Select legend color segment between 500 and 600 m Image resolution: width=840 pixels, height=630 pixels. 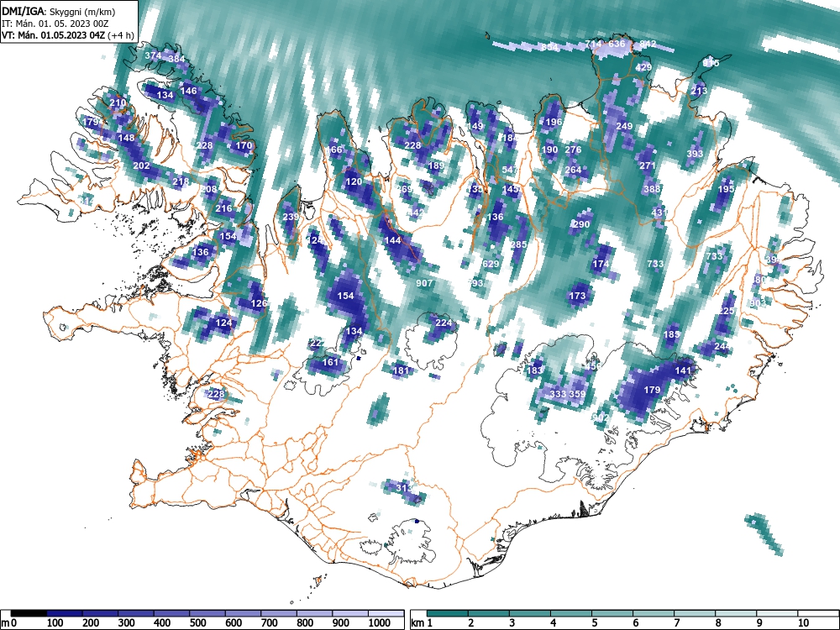[207, 613]
